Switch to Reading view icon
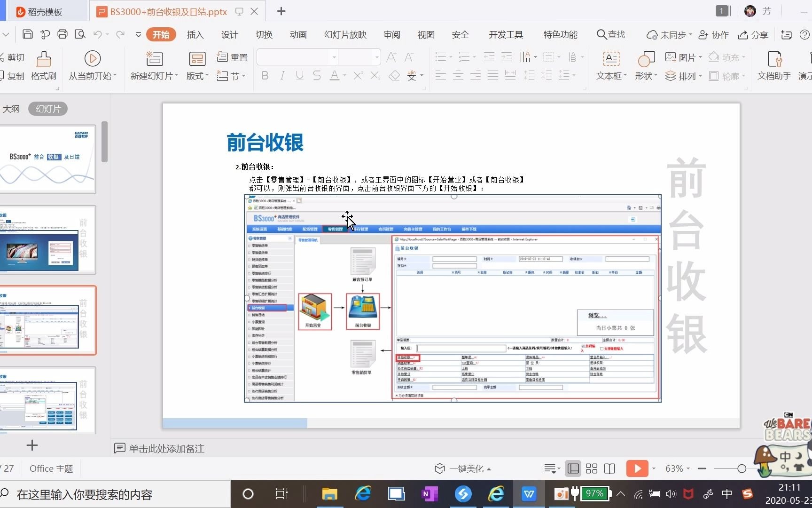 click(609, 468)
